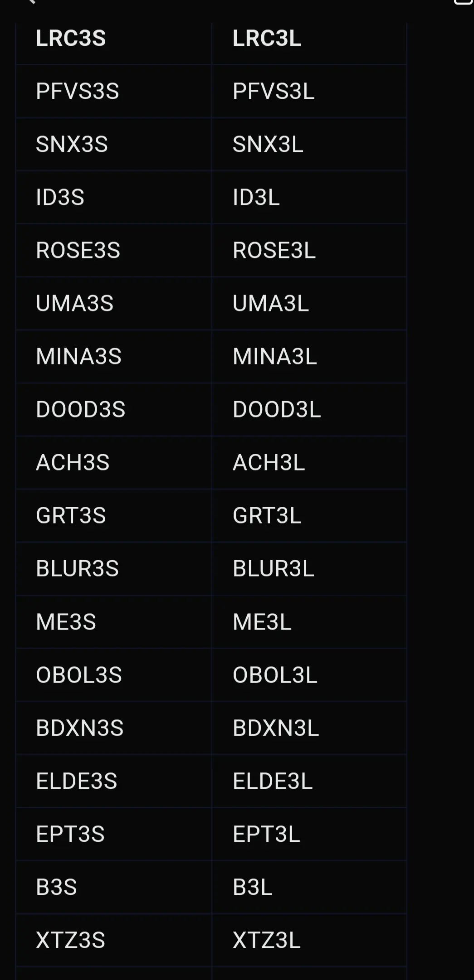Tap the SNX3L table cell
This screenshot has height=980, width=474.
[x=309, y=144]
